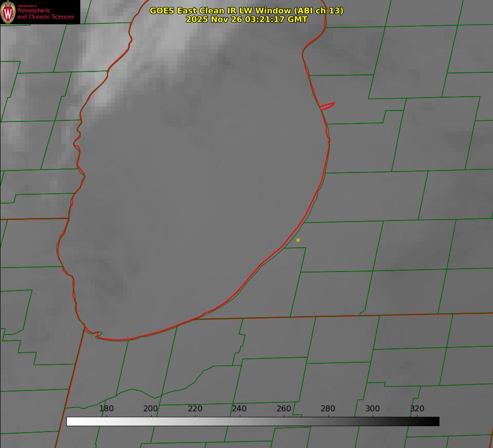Click the white end of the colorbar
Image resolution: width=493 pixels, height=448 pixels.
(70, 421)
